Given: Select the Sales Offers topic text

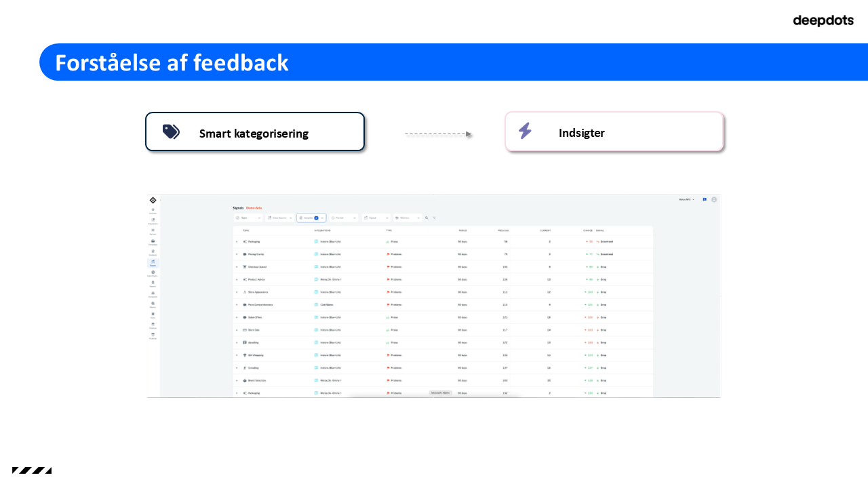Looking at the screenshot, I should [x=256, y=317].
